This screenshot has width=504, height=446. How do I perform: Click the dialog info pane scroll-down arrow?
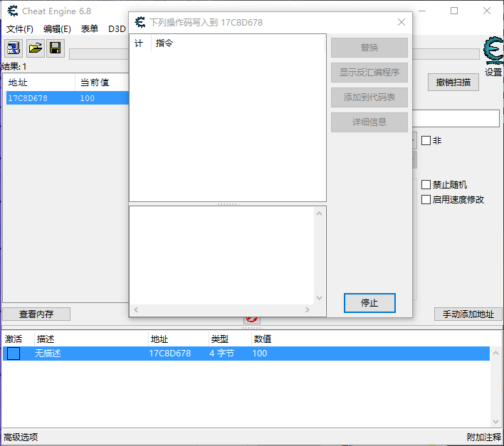(x=319, y=298)
